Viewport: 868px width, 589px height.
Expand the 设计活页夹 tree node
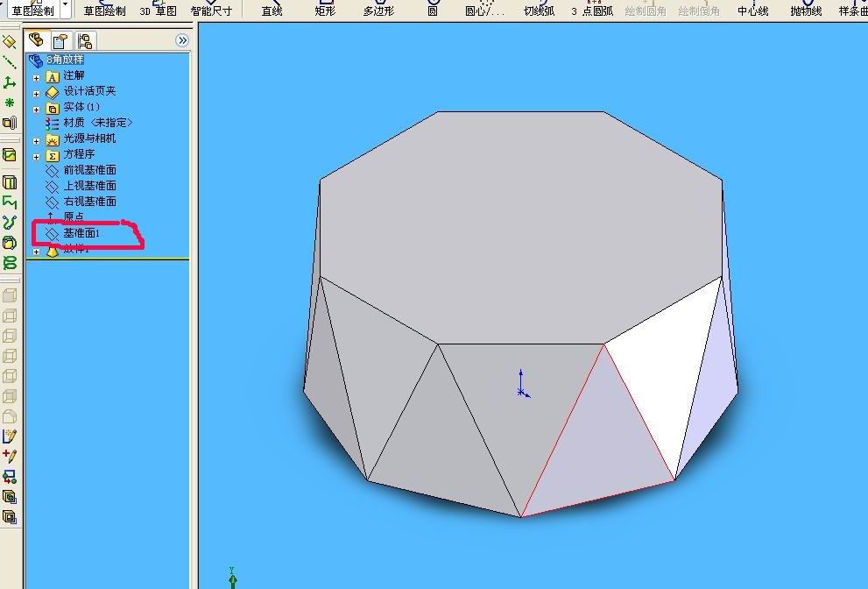pos(37,94)
